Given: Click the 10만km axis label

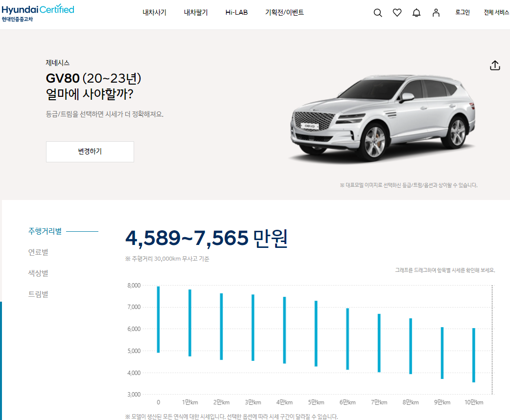Looking at the screenshot, I should click(x=474, y=402).
